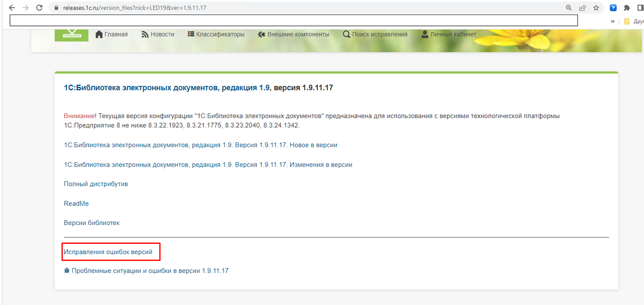
Task: Click the browser forward arrow
Action: tap(26, 8)
